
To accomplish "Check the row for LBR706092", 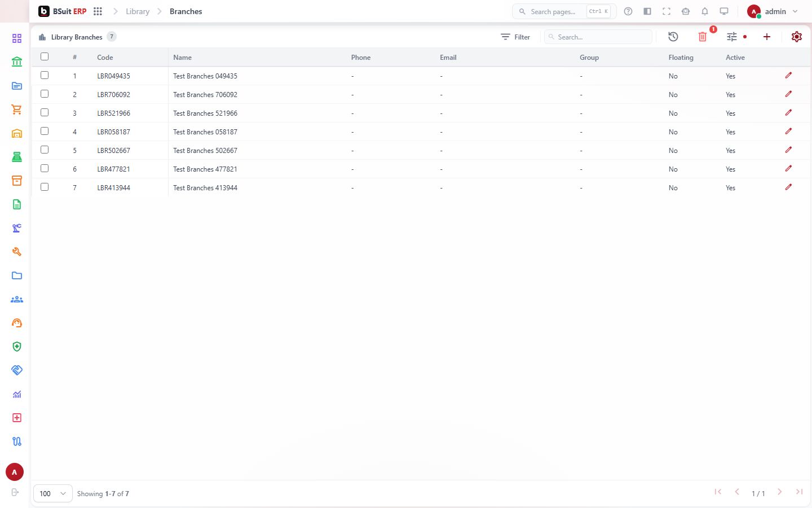I will coord(45,94).
